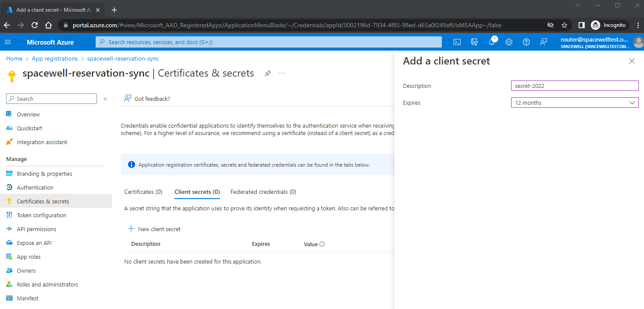
Task: Edit the secret Description field
Action: [x=575, y=86]
